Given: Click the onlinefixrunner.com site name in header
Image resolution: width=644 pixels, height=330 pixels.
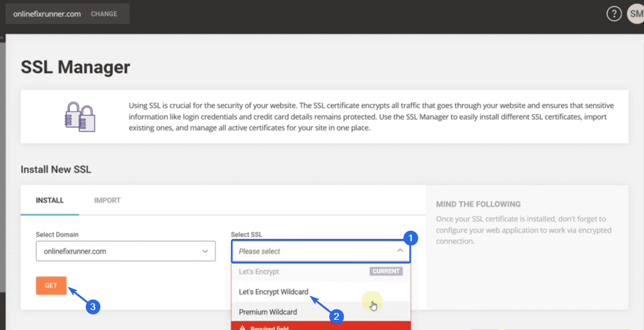Looking at the screenshot, I should pos(47,14).
